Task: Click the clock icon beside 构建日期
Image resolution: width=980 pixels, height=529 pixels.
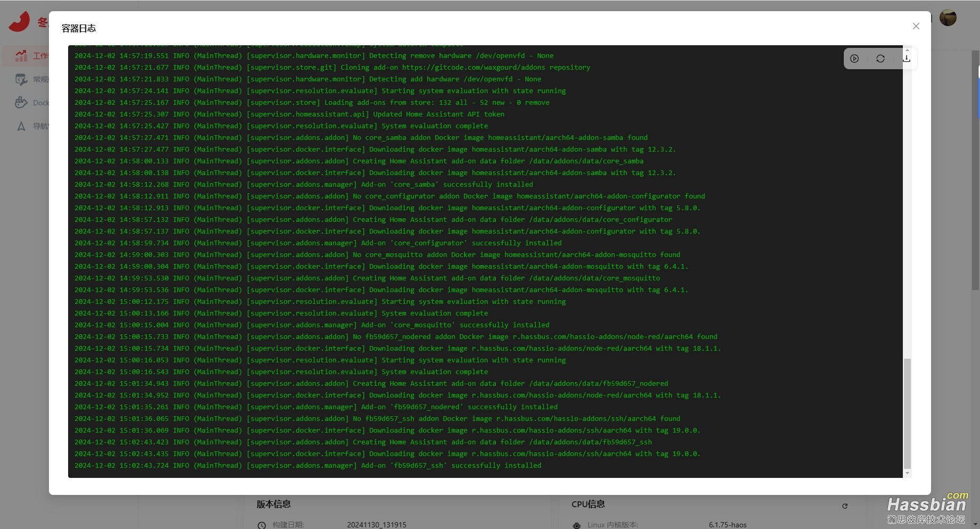Action: tap(261, 525)
